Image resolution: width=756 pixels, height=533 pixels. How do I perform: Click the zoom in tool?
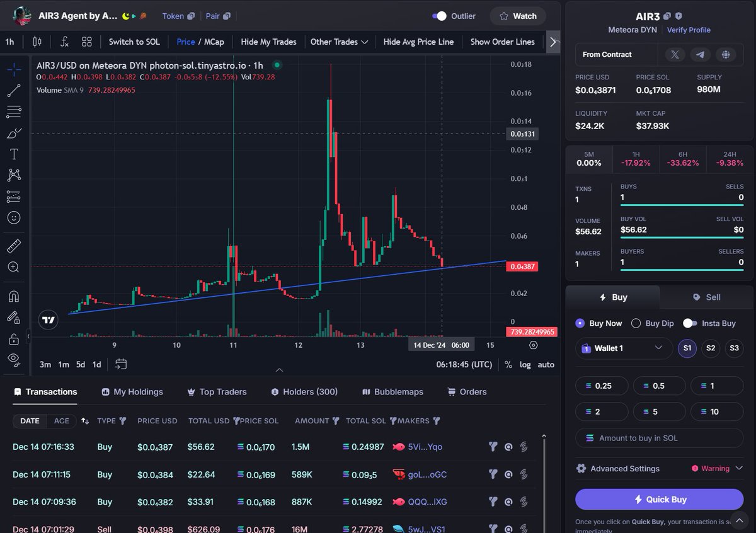click(14, 267)
